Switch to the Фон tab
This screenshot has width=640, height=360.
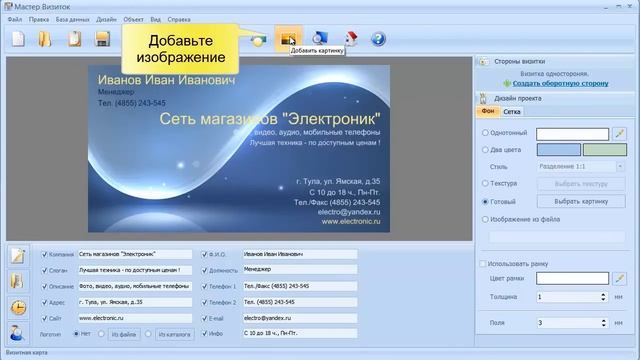pyautogui.click(x=488, y=111)
